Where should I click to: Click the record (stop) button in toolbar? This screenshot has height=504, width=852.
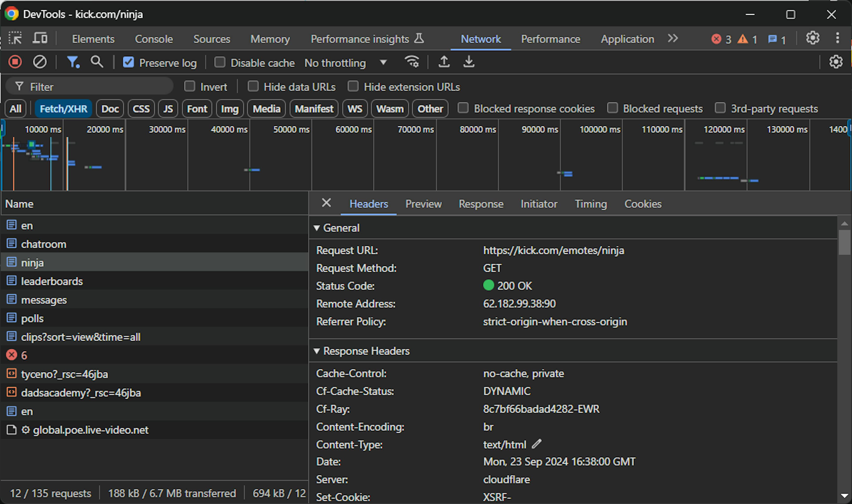point(16,62)
